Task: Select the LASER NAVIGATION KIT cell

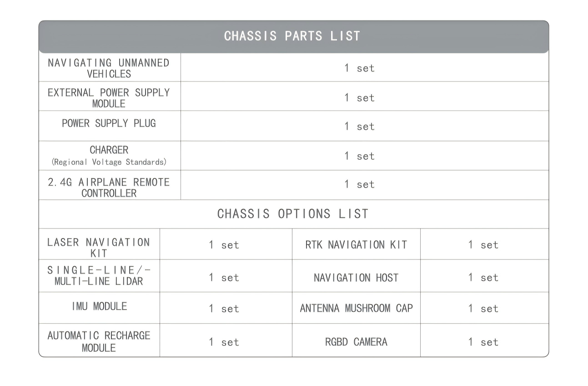Action: click(99, 247)
